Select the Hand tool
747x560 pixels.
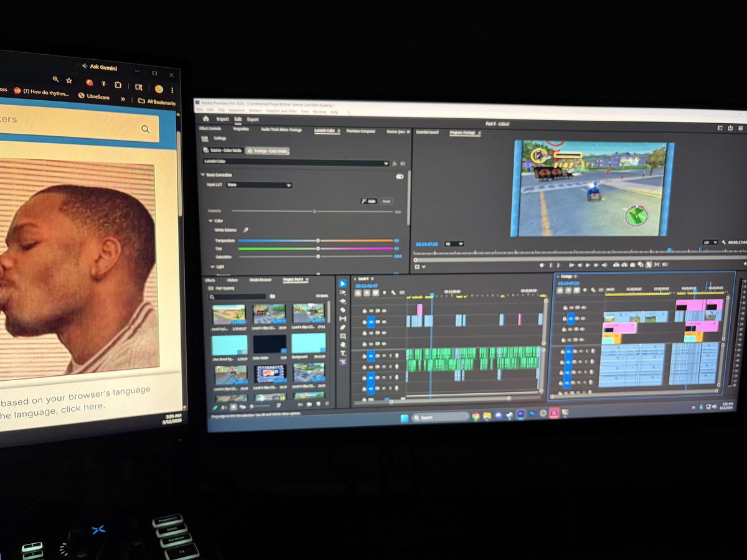pyautogui.click(x=343, y=345)
